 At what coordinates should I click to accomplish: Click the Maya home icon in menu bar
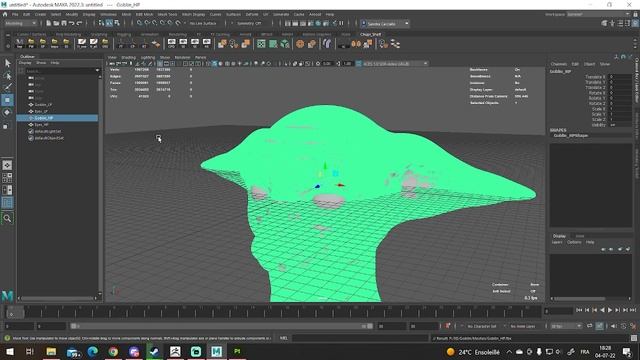(x=5, y=14)
